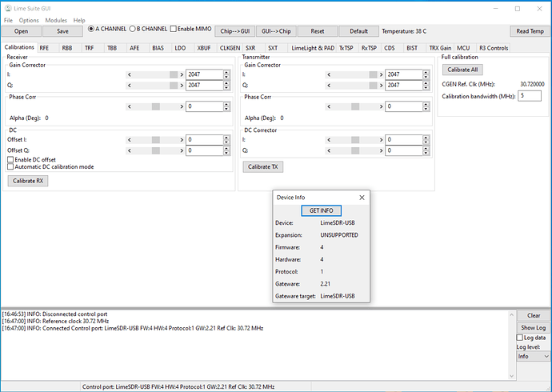The width and height of the screenshot is (552, 392).
Task: Clear the log with Clear button
Action: 534,316
